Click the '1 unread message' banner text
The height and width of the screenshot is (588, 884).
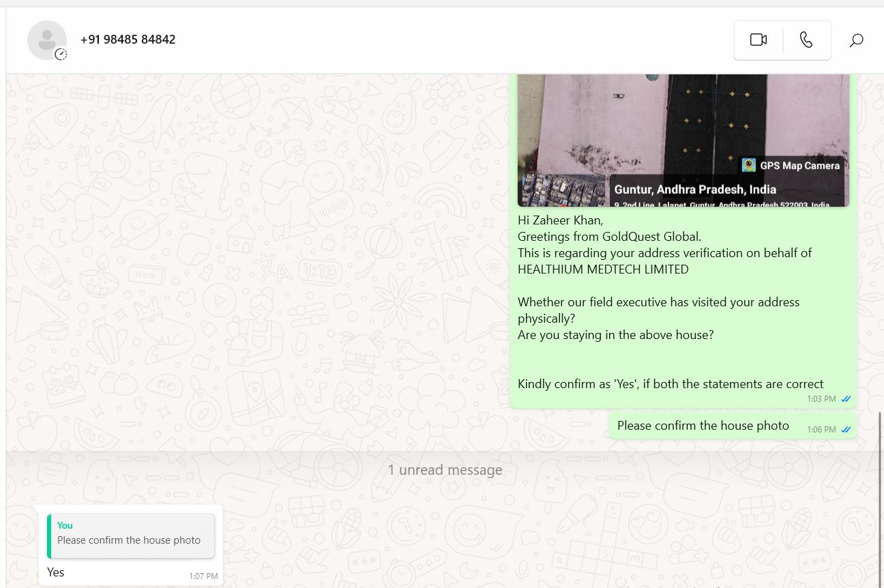445,470
